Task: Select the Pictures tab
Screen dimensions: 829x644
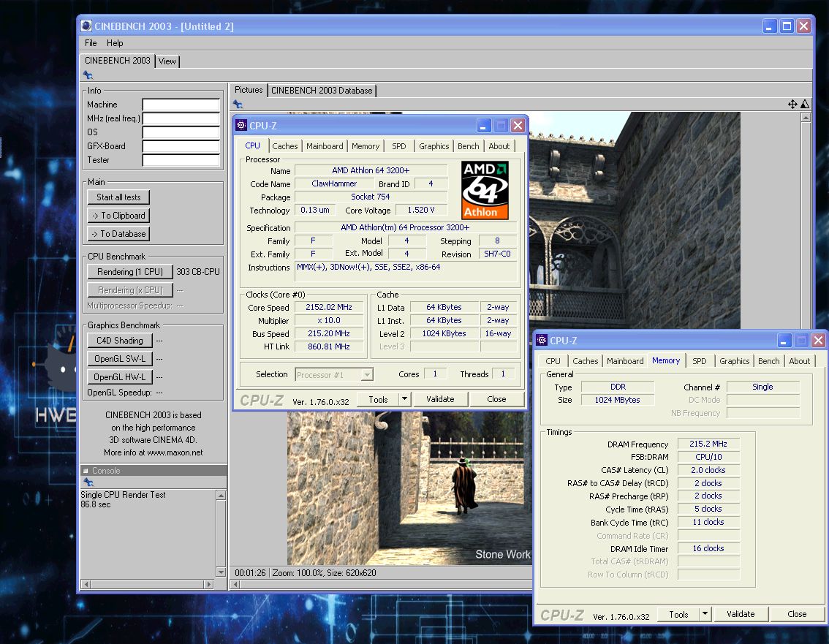Action: pos(249,90)
